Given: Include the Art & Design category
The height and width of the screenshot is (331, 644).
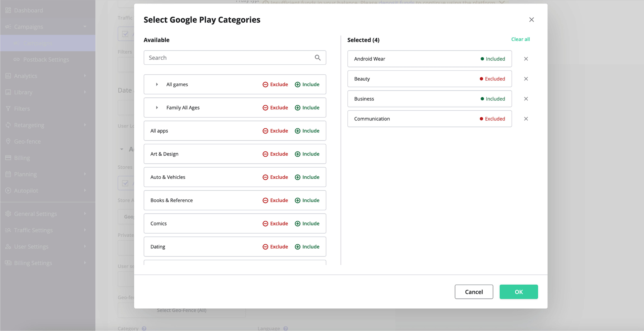Looking at the screenshot, I should tap(307, 154).
